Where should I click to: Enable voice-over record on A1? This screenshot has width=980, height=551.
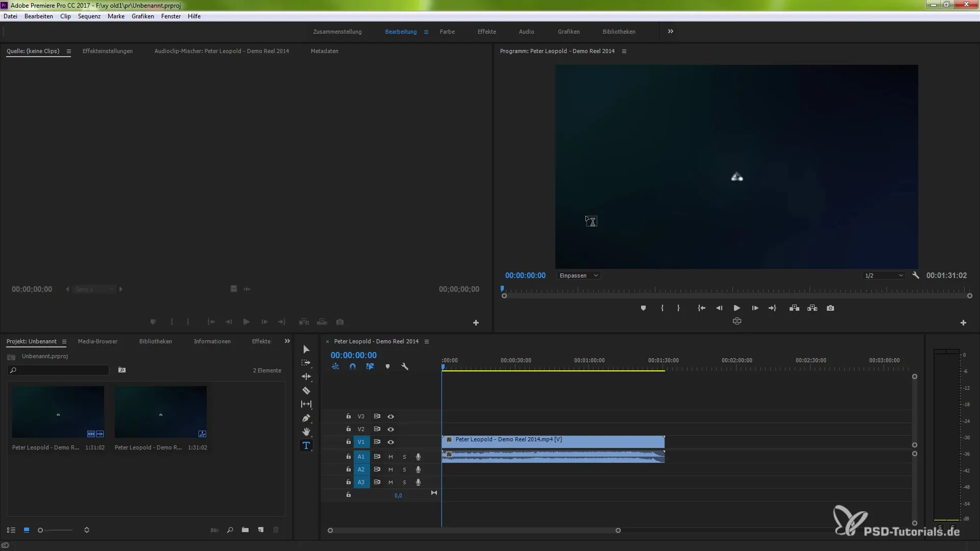418,457
